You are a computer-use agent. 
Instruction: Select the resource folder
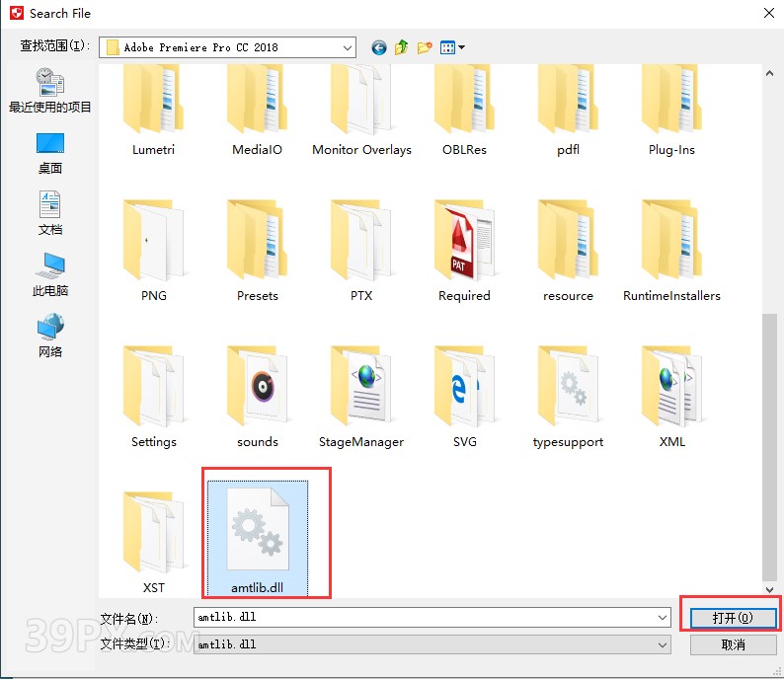point(568,251)
